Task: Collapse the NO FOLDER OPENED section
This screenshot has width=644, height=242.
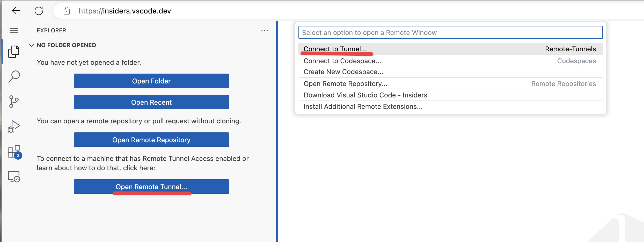Action: (x=66, y=45)
